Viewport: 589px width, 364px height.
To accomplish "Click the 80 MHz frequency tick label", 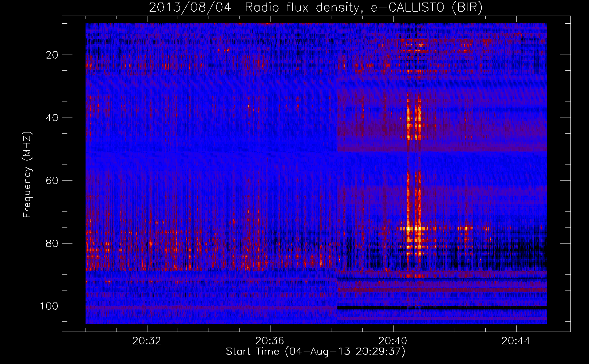I will (x=52, y=244).
